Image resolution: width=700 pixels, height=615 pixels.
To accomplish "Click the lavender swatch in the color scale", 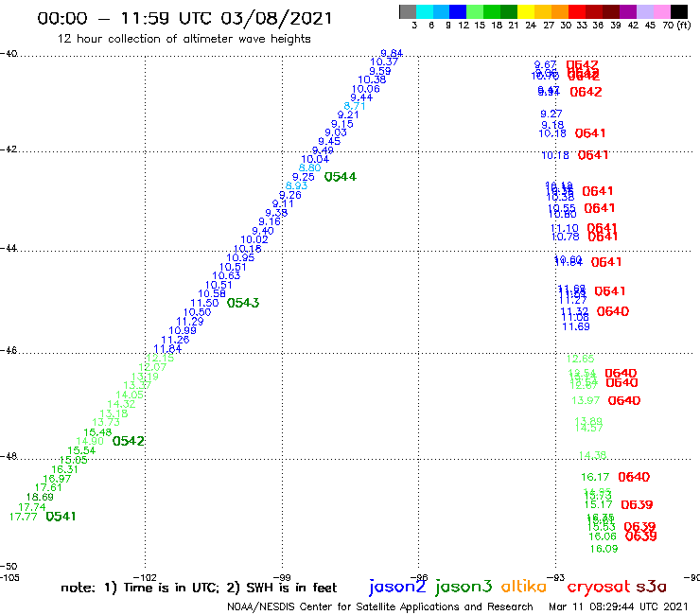I will click(644, 11).
